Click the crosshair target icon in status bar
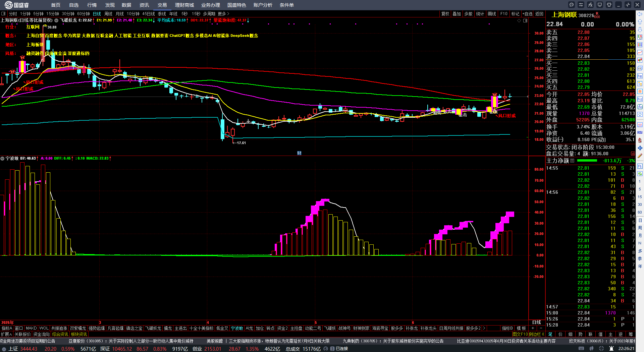 tap(601, 349)
